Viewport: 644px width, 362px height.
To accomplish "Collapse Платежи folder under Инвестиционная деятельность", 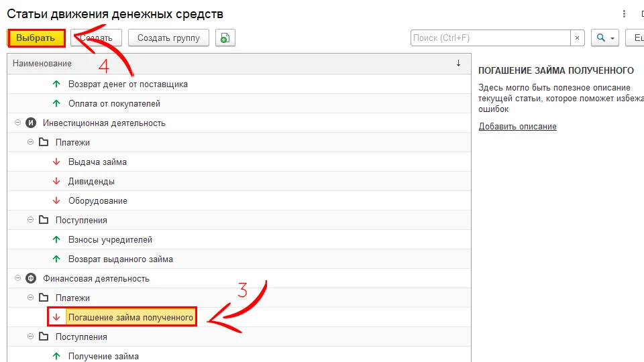I will tap(30, 143).
